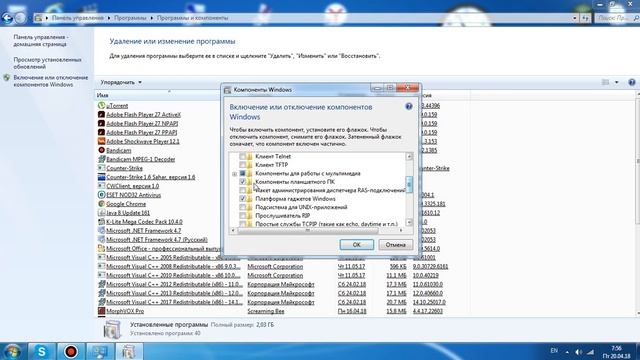Click the K-Lite Mega Codec Pack icon
The width and height of the screenshot is (640, 360).
click(101, 222)
